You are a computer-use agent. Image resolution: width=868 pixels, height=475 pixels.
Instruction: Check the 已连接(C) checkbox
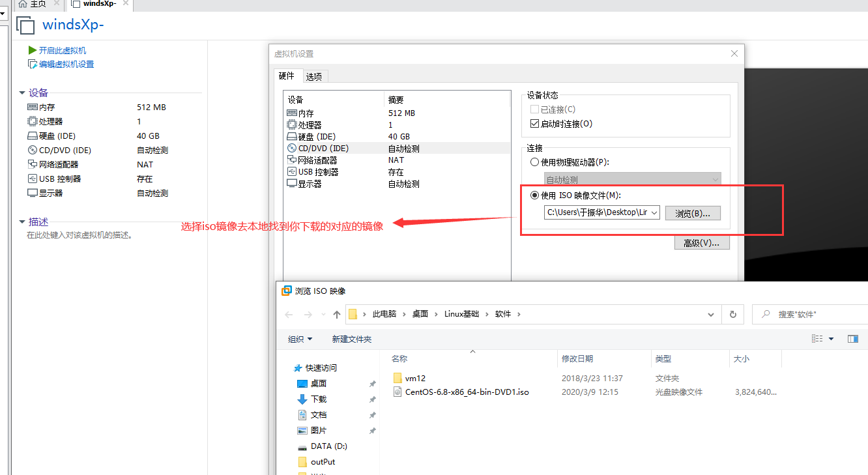point(534,109)
